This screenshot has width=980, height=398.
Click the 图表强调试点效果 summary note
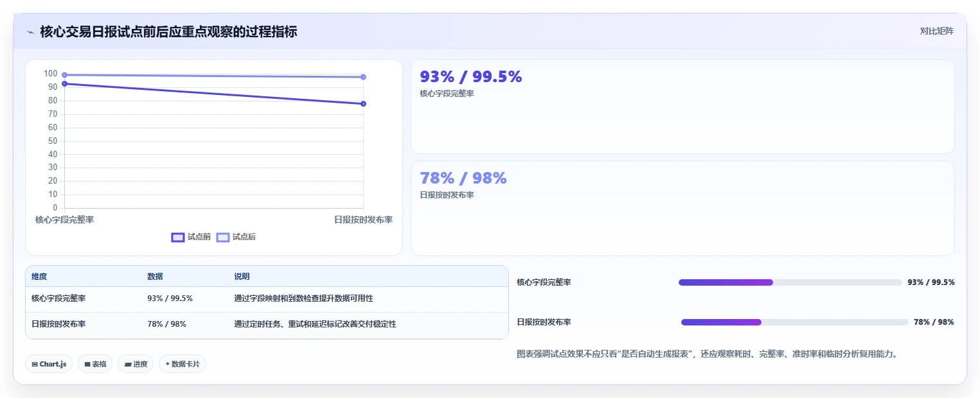[707, 354]
